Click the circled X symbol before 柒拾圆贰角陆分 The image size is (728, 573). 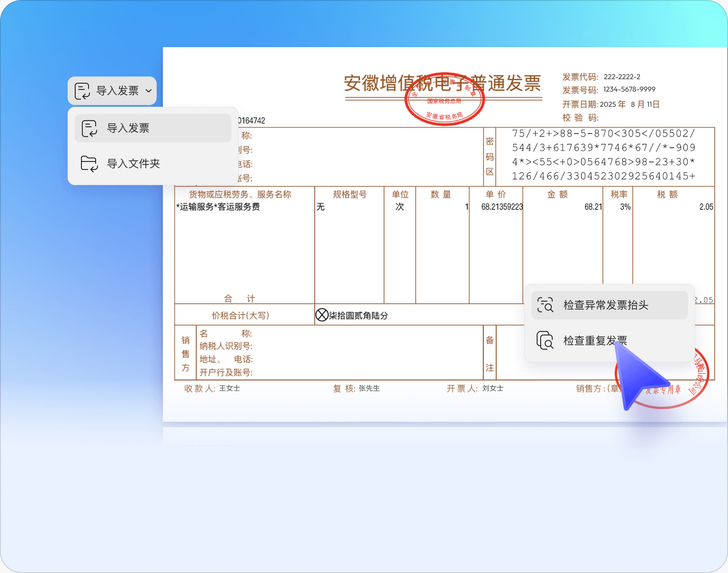(x=322, y=315)
